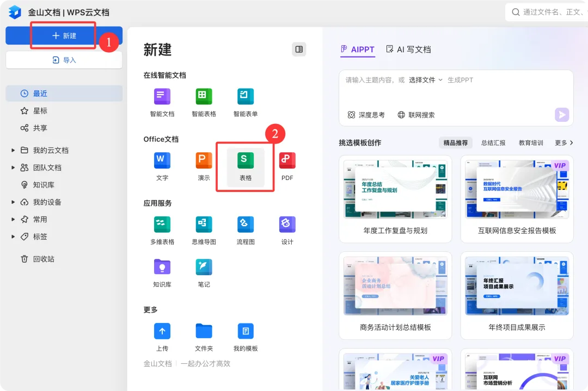Open the 年度工作复盘与规划 template thumbnail
The height and width of the screenshot is (391, 588).
[x=395, y=189]
